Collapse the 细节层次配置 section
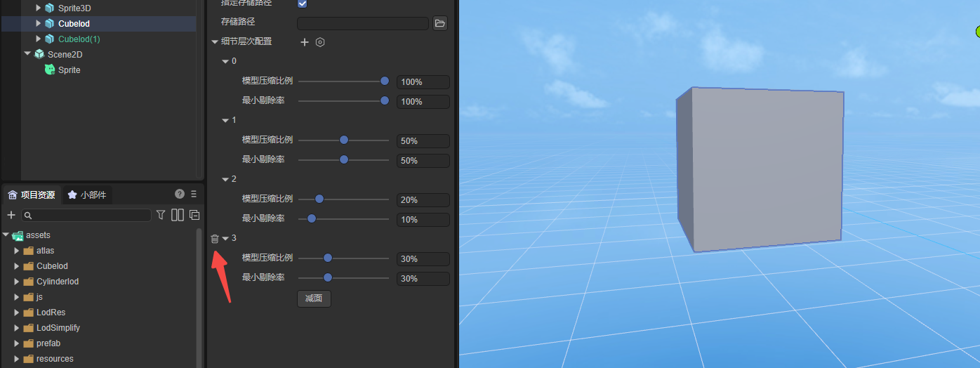 tap(215, 42)
